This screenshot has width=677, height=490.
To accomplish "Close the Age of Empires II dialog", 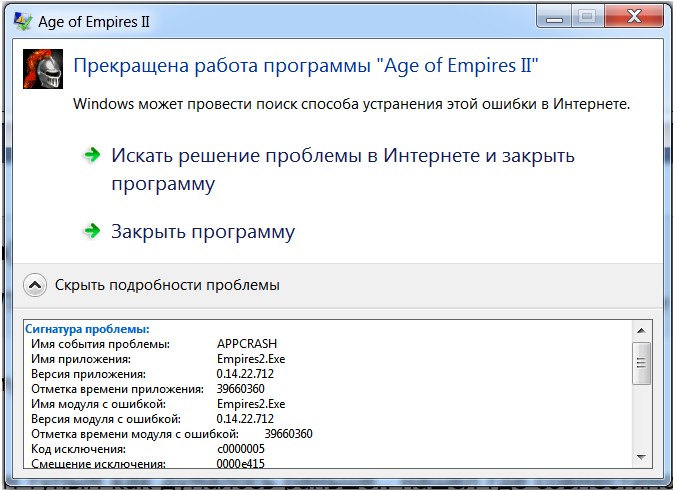I will point(634,17).
